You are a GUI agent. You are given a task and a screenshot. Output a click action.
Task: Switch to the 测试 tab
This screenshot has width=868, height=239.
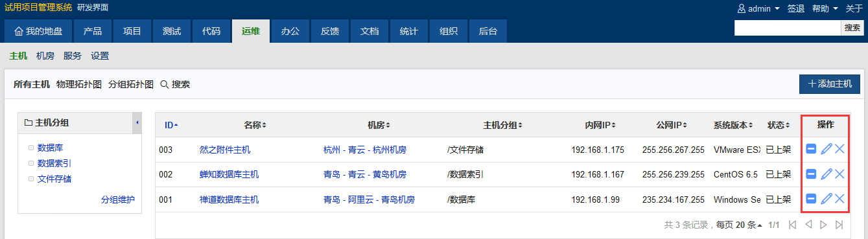(x=172, y=31)
